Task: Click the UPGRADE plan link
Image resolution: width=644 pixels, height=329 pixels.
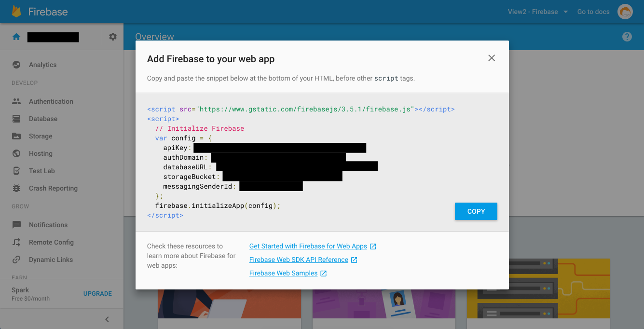Action: 97,293
